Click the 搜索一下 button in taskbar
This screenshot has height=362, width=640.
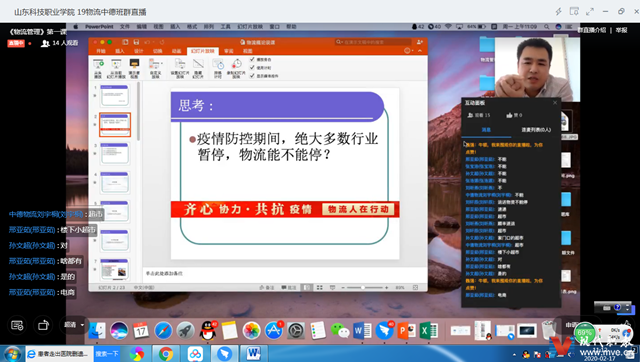tap(107, 353)
